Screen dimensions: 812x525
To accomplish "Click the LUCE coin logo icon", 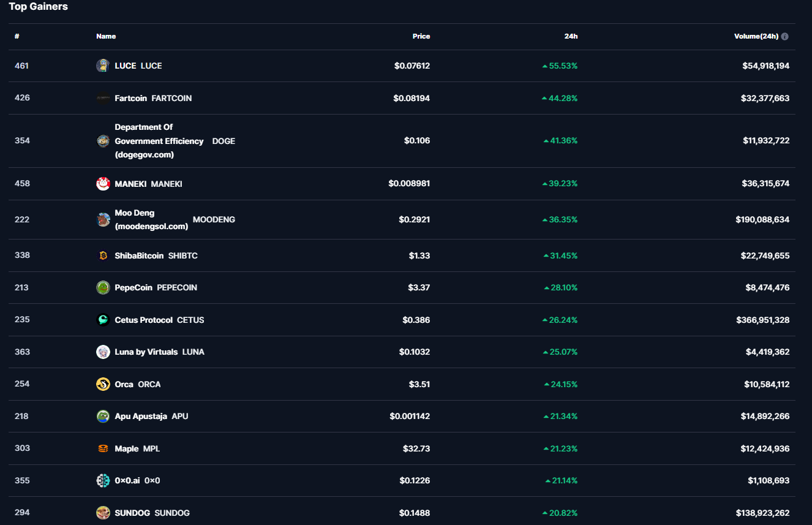I will click(103, 66).
